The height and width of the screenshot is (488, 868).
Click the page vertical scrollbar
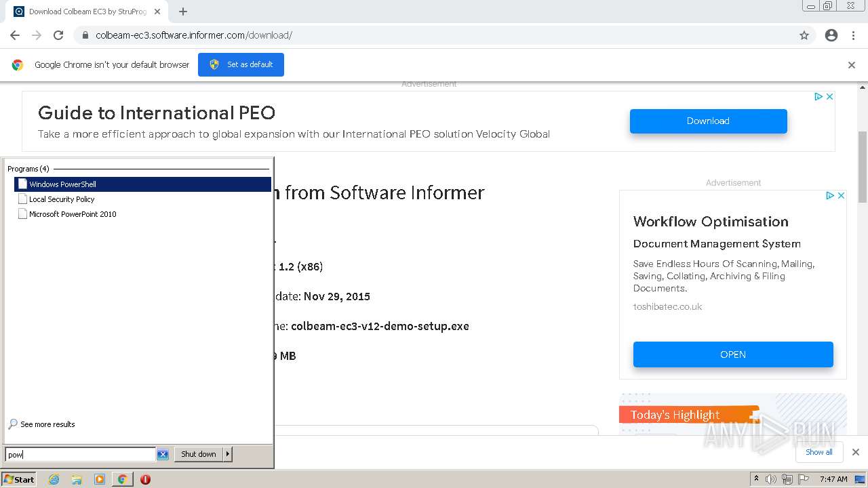[863, 165]
